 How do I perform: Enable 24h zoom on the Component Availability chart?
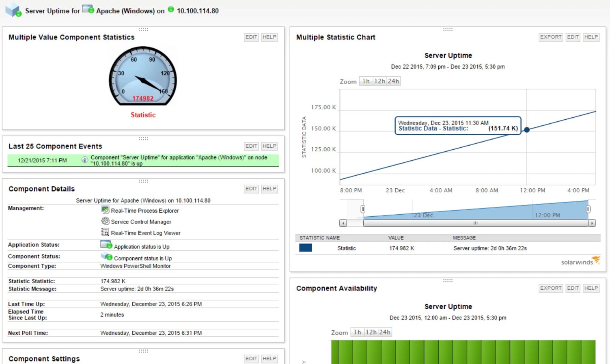384,332
